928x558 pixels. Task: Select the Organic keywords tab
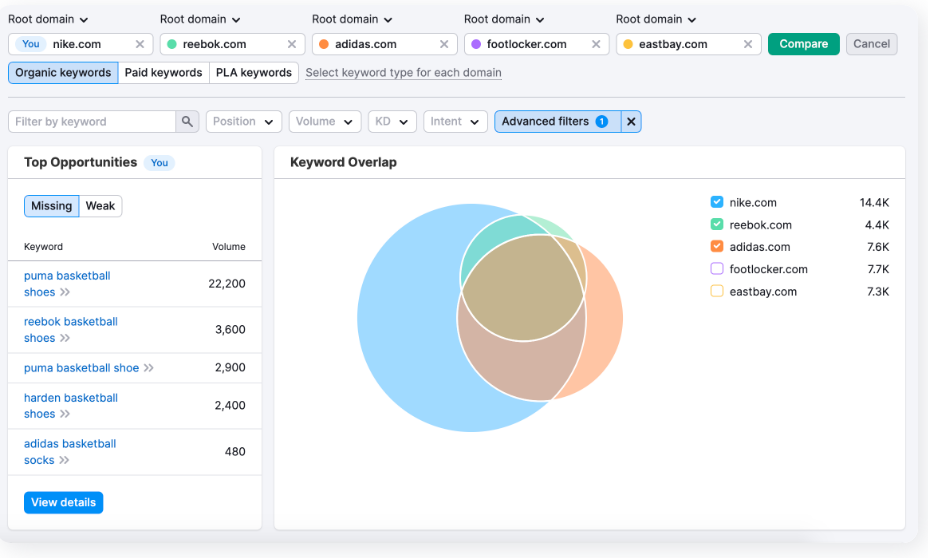[63, 73]
